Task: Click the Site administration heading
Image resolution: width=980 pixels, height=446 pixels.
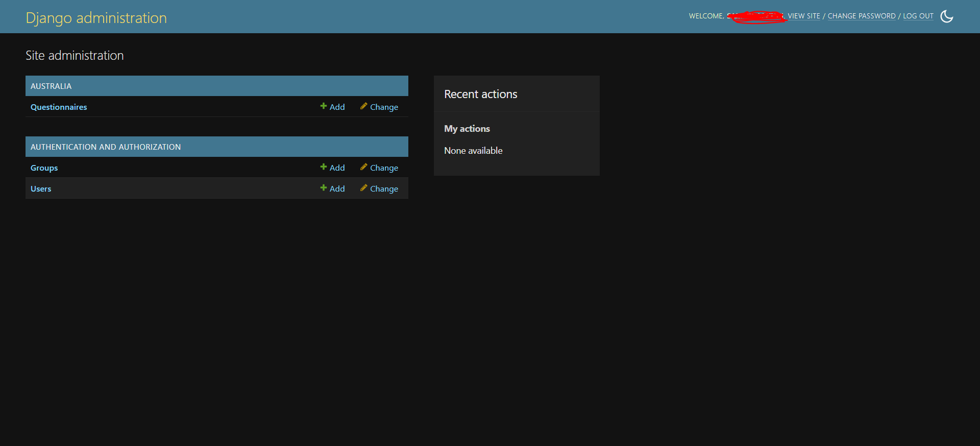Action: [75, 55]
